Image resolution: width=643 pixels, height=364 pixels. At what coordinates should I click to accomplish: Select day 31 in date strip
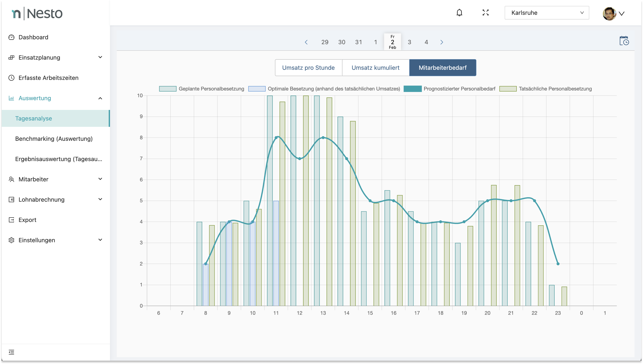point(358,42)
